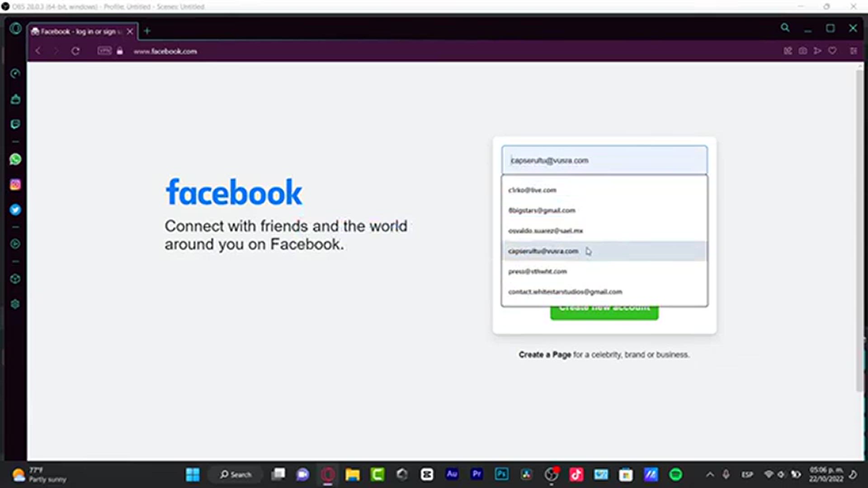
Task: Pick the contact.whitestarstudios gmail suggestion
Action: tap(565, 292)
